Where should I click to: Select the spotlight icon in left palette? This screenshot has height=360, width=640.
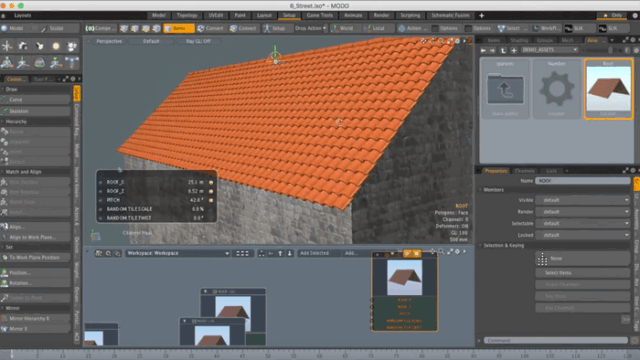[40, 46]
